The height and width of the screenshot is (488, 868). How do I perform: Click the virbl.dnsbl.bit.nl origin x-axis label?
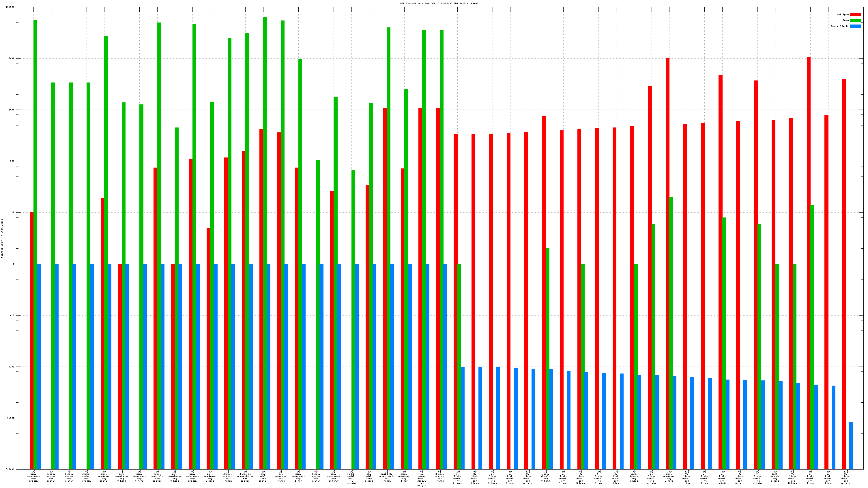(351, 477)
